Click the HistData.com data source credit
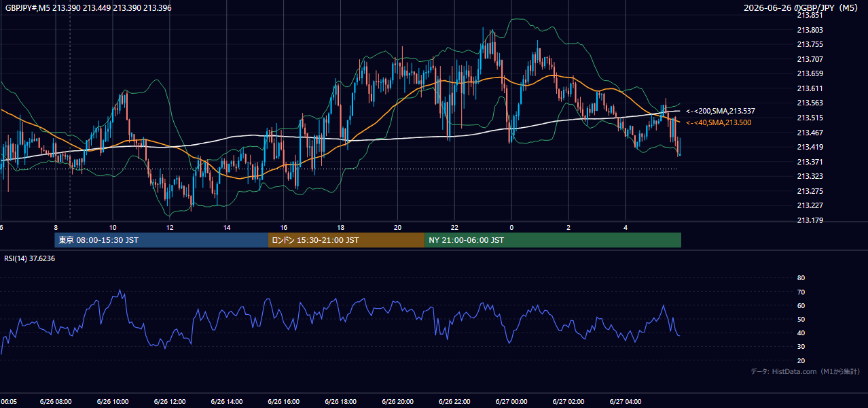Screen dimensions: 868x408 click(806, 371)
